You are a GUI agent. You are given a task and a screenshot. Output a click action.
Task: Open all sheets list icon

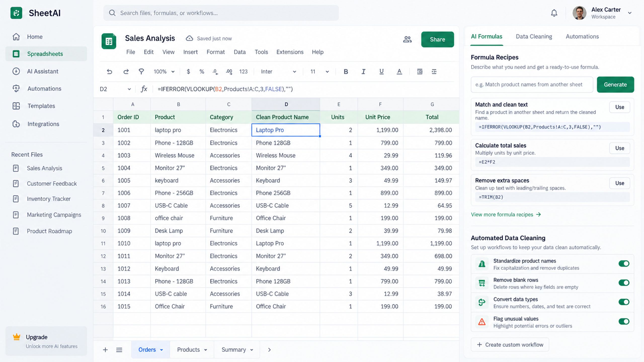tap(119, 350)
